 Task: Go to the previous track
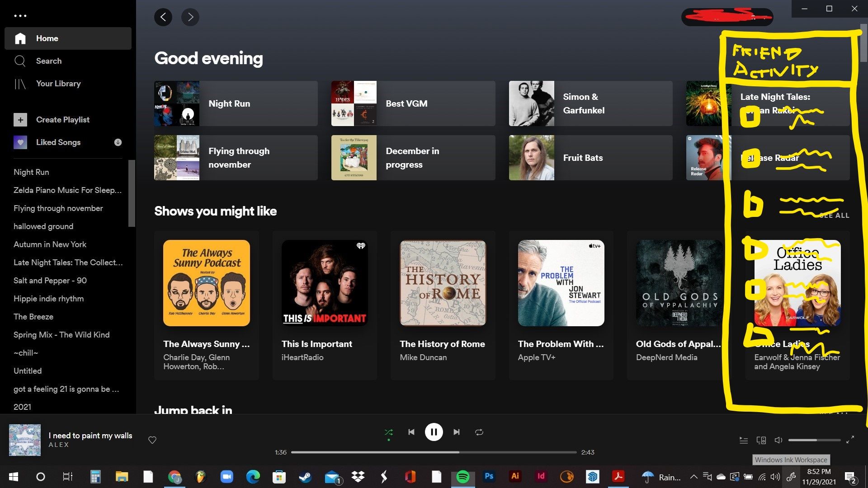[x=411, y=432]
